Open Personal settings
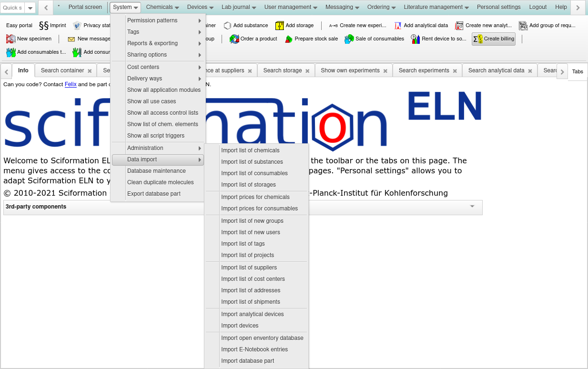The height and width of the screenshot is (369, 588). tap(498, 7)
